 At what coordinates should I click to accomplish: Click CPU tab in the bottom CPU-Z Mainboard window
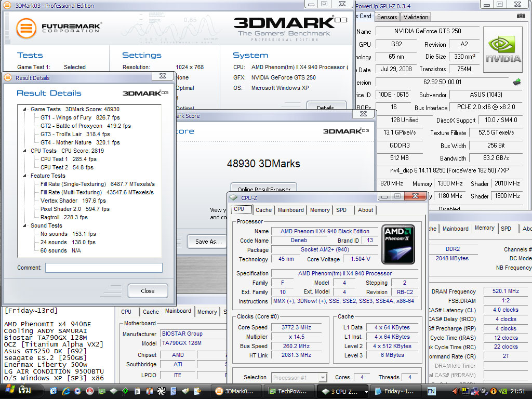126,312
